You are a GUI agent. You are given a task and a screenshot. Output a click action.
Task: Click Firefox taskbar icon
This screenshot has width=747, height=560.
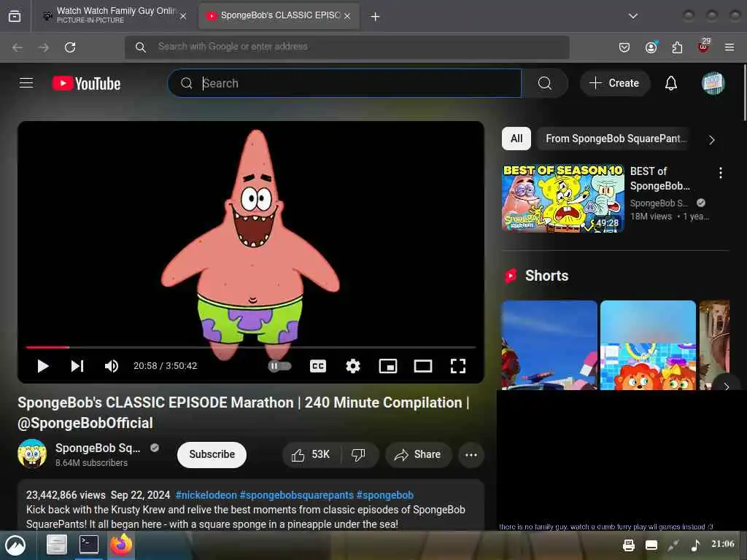(x=122, y=545)
